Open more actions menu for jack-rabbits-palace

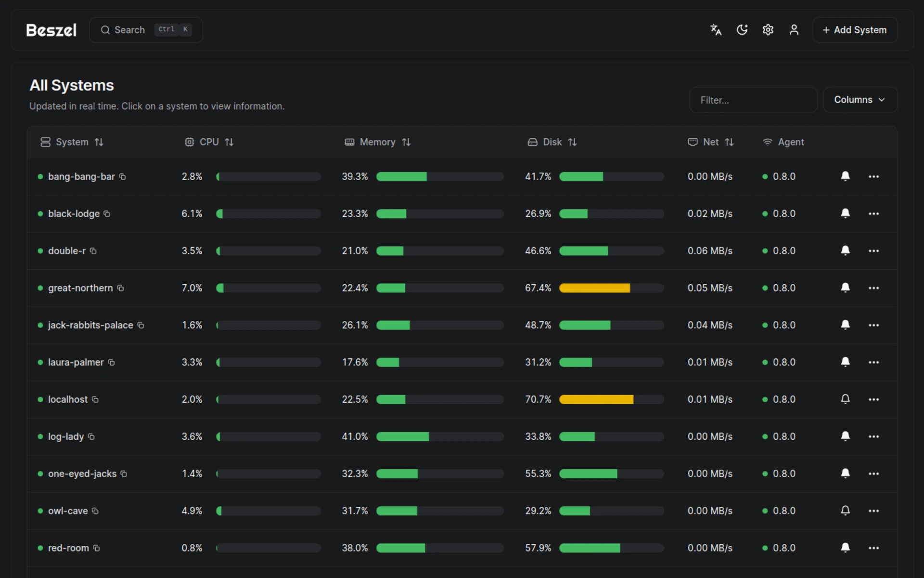click(x=874, y=325)
